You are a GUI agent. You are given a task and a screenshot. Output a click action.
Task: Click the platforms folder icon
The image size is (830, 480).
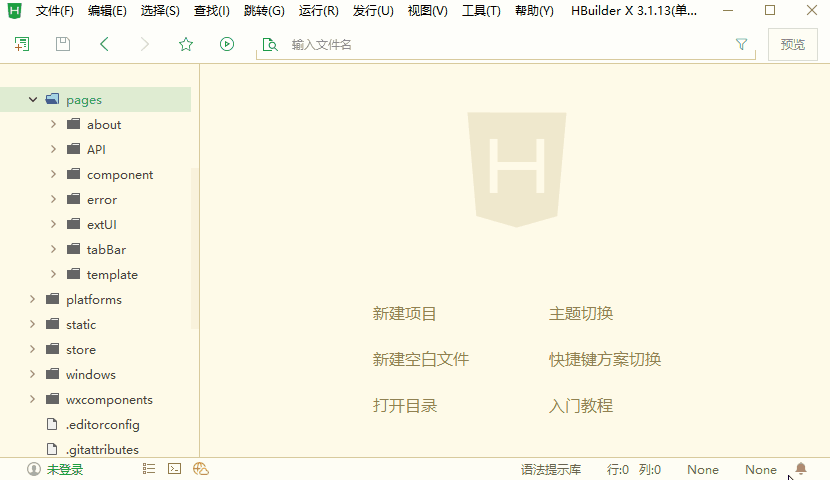52,299
